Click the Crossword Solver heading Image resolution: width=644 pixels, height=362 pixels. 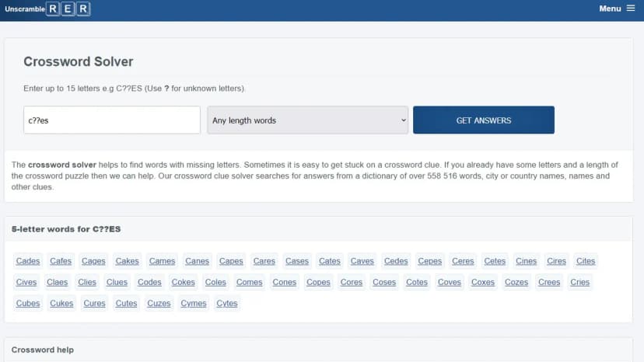tap(78, 61)
